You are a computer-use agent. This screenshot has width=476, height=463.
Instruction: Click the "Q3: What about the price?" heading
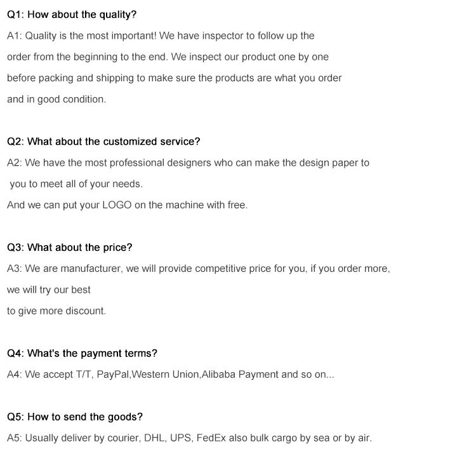click(70, 247)
